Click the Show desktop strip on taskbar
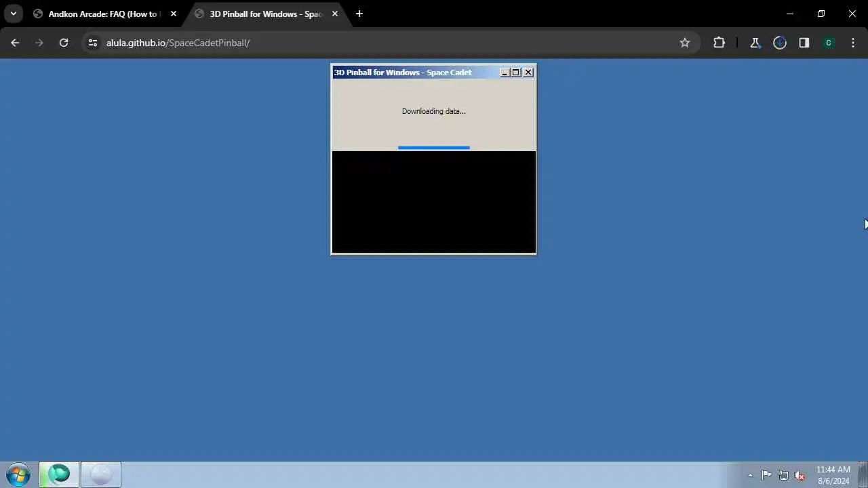This screenshot has height=488, width=868. pyautogui.click(x=863, y=474)
